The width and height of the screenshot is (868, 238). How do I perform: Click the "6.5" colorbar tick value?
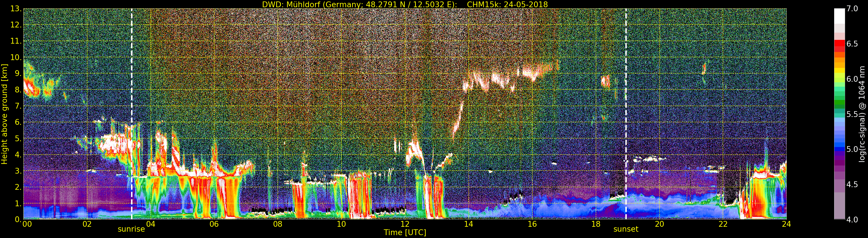tap(852, 44)
